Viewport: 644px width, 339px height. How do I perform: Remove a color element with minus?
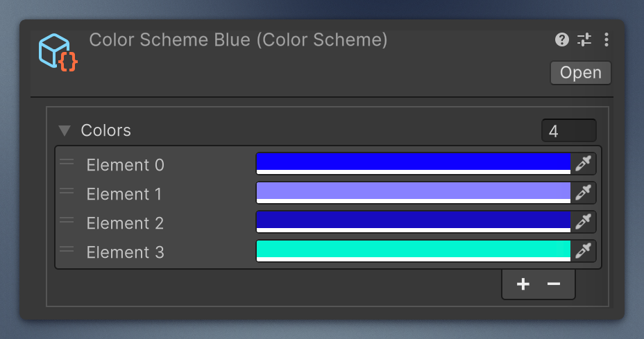coord(554,284)
